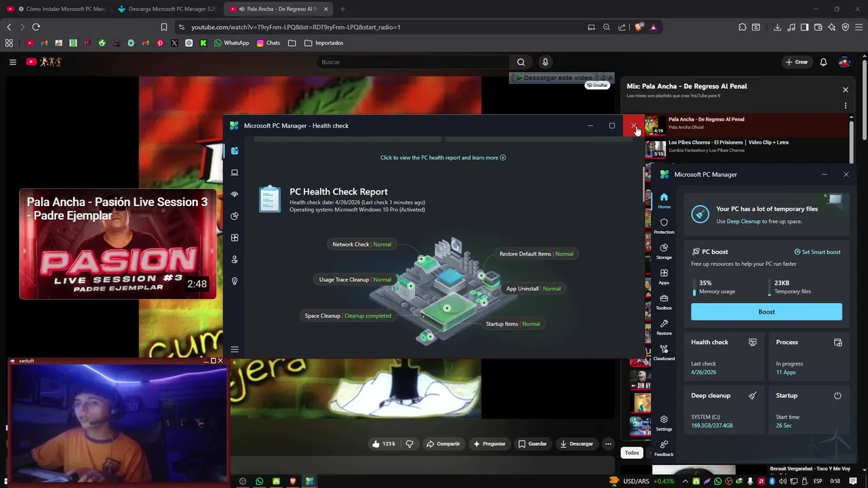Open Toolbox in PC Manager sidebar
The image size is (868, 488).
click(664, 302)
